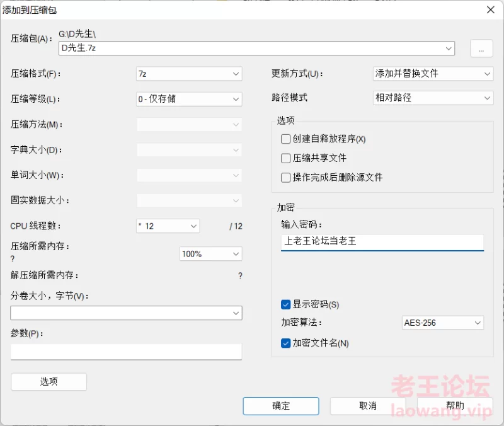The width and height of the screenshot is (504, 426).
Task: Click the disabled 固实数据大小 dropdown
Action: pyautogui.click(x=189, y=201)
